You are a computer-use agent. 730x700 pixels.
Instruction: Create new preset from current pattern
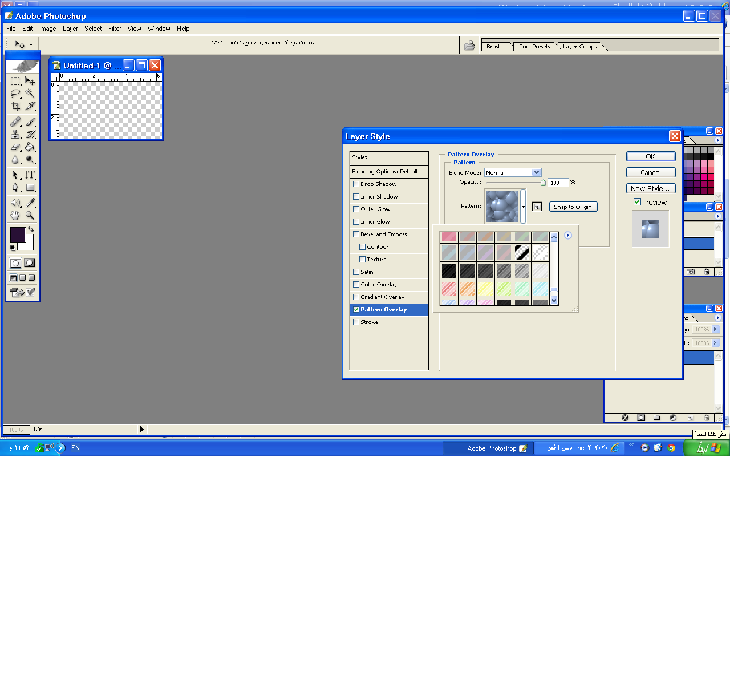(x=537, y=207)
